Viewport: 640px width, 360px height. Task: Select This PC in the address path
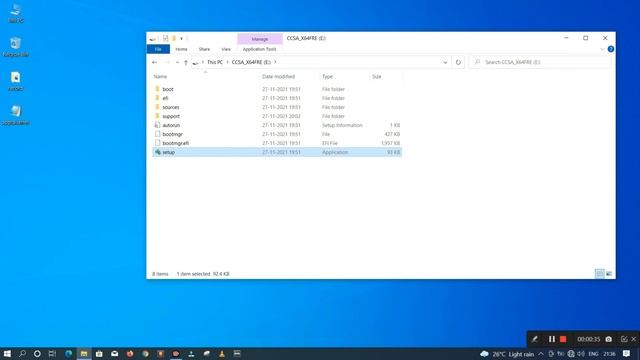tap(215, 62)
